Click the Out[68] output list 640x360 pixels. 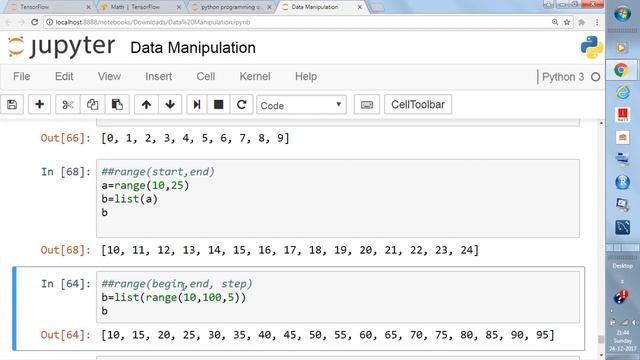[x=290, y=250]
